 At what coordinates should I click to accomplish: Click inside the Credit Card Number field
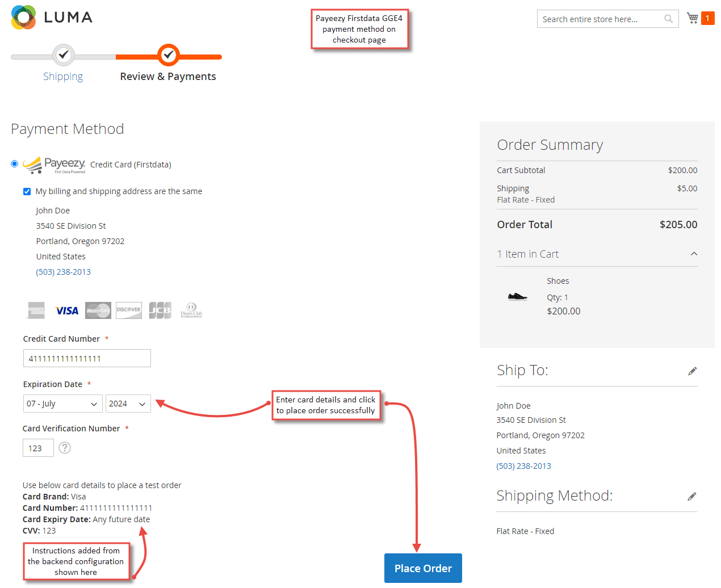[x=86, y=358]
